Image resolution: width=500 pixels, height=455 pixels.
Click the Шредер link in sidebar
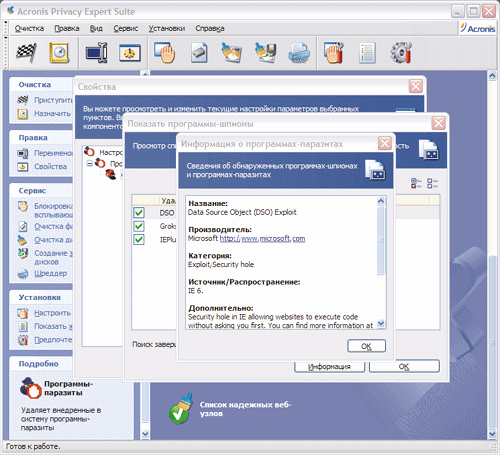(x=51, y=274)
